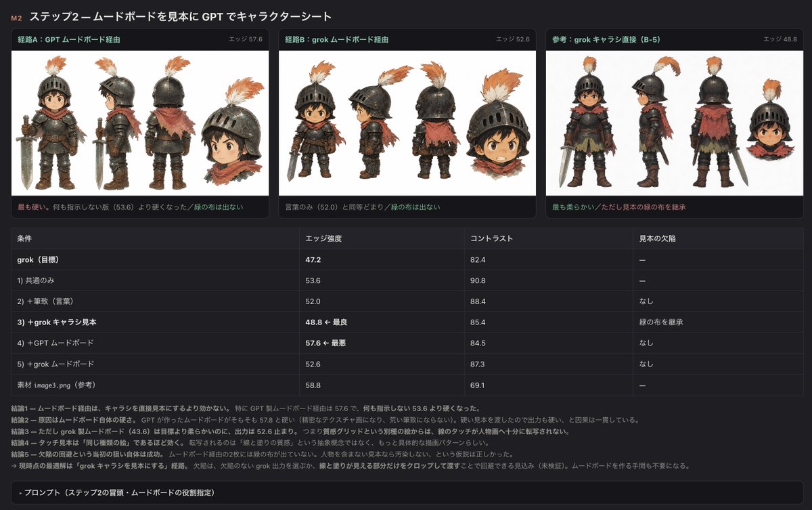Click the 言葉のみ（52.0）caption under 経路B
The image size is (812, 510).
click(x=362, y=207)
